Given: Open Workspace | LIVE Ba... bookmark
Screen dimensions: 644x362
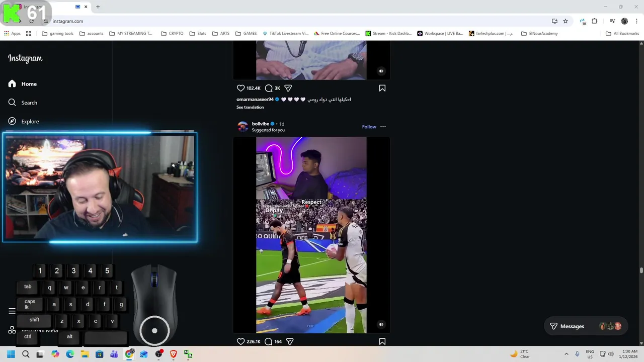Looking at the screenshot, I should [x=440, y=34].
